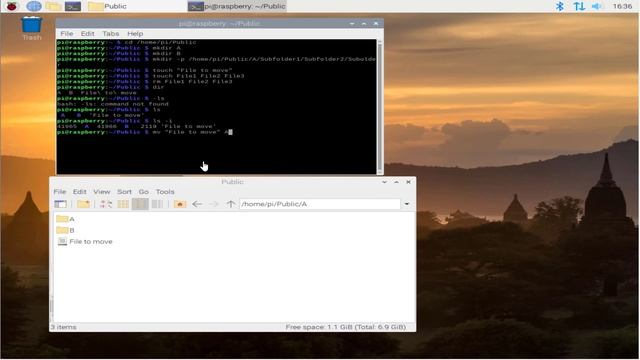Screen dimensions: 640x360
Task: Maximize the terminal window
Action: (x=364, y=24)
